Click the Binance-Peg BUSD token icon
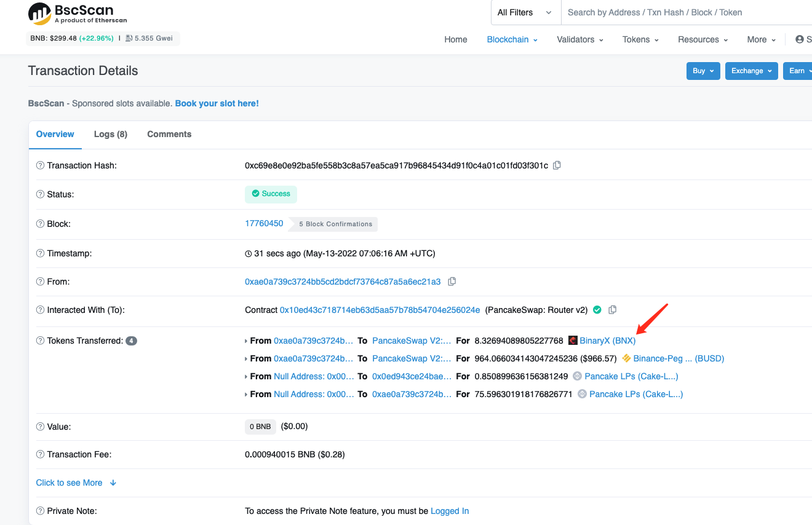Image resolution: width=812 pixels, height=525 pixels. coord(626,358)
